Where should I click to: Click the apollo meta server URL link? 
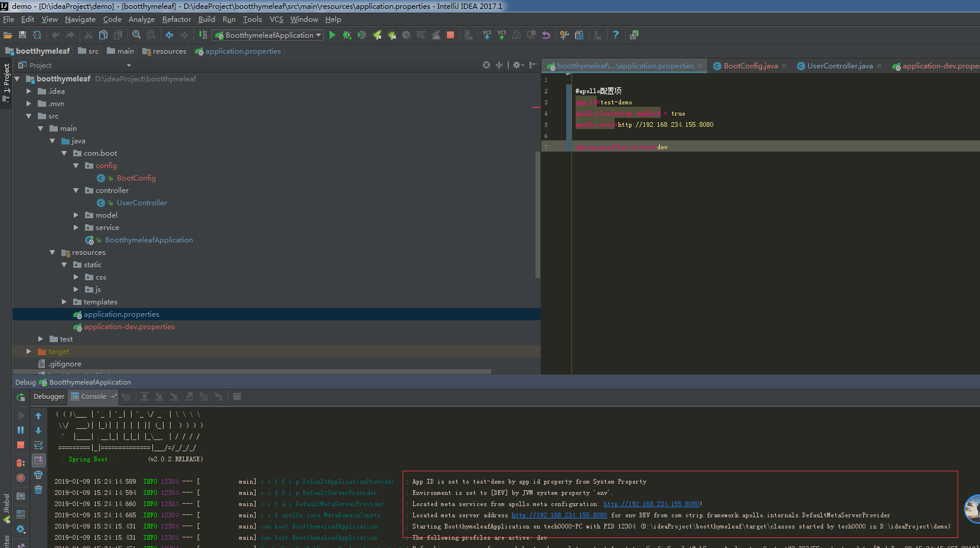point(652,504)
